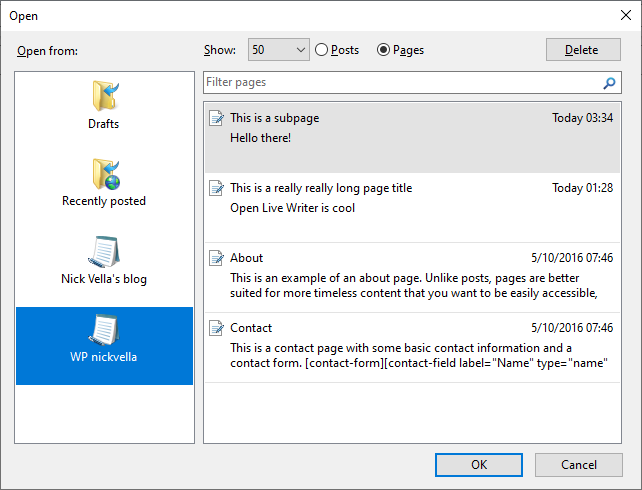642x490 pixels.
Task: Select 'This is a really really long page title'
Action: click(321, 188)
